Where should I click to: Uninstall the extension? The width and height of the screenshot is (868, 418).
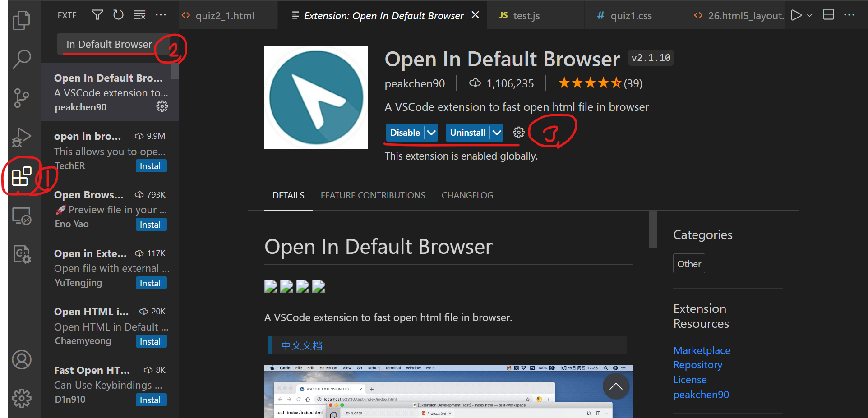(467, 133)
